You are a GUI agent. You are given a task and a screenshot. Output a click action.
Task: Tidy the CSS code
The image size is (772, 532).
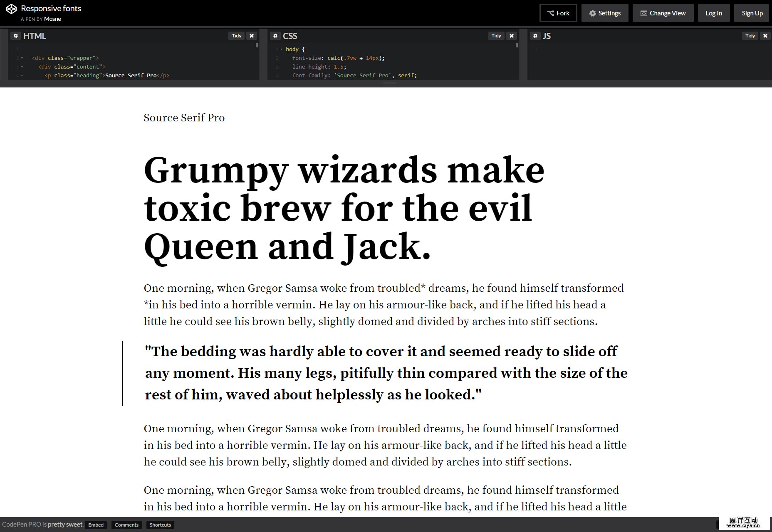(496, 36)
